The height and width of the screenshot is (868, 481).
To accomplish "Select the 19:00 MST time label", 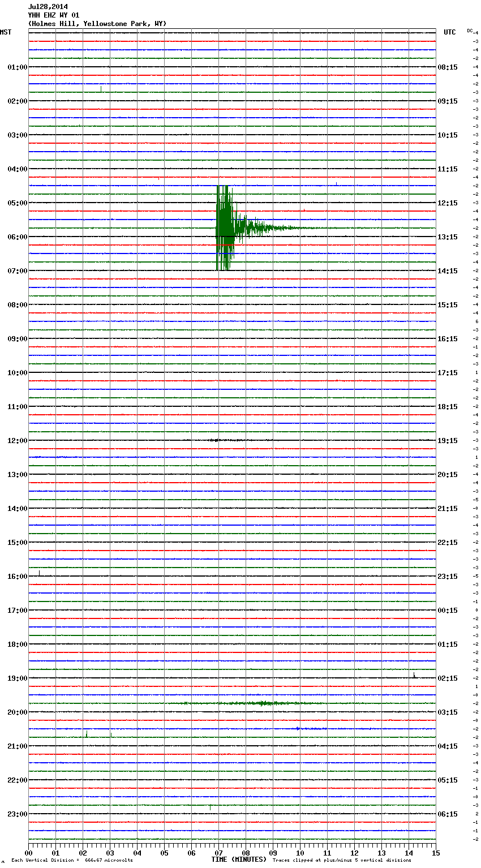I will click(18, 678).
